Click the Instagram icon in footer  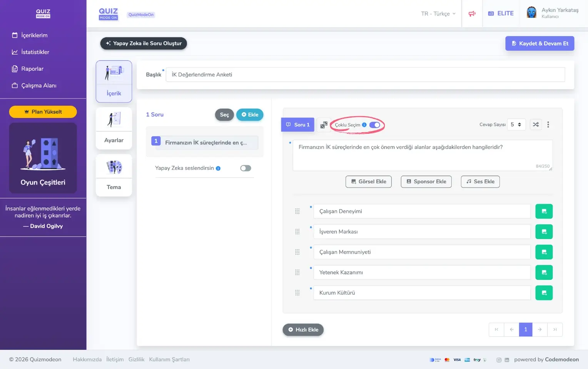pyautogui.click(x=499, y=360)
